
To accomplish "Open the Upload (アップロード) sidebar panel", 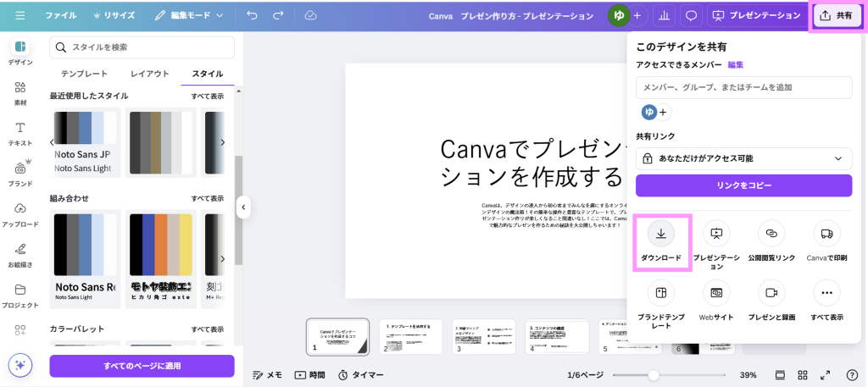I will 20,213.
